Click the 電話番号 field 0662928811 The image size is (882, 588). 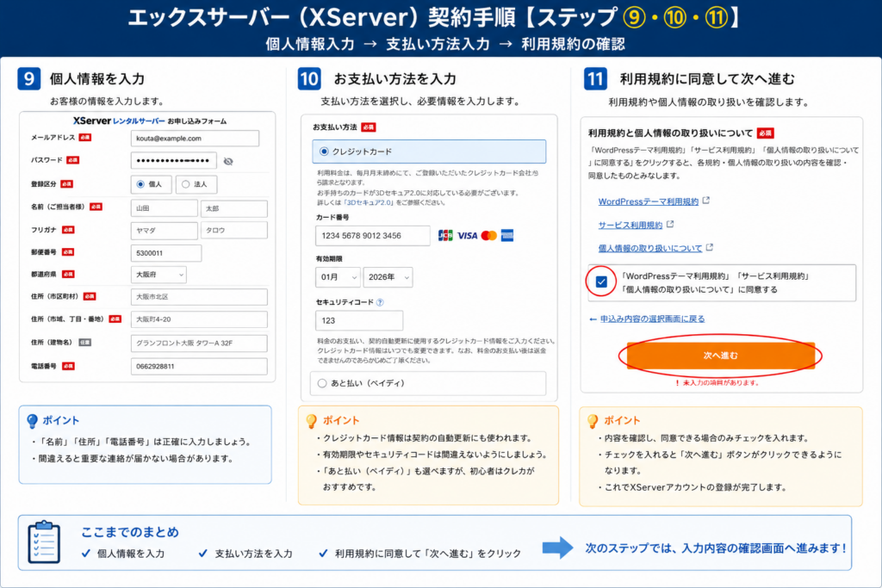199,366
